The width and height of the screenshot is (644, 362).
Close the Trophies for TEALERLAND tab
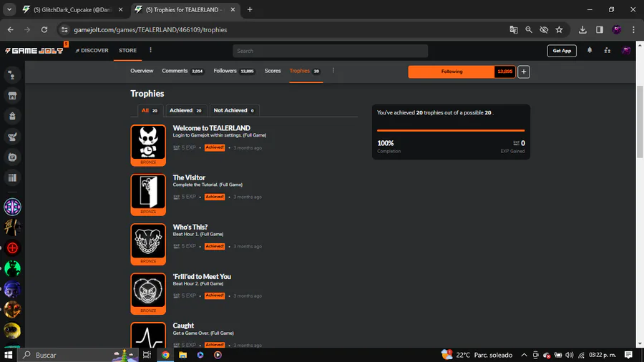tap(233, 9)
